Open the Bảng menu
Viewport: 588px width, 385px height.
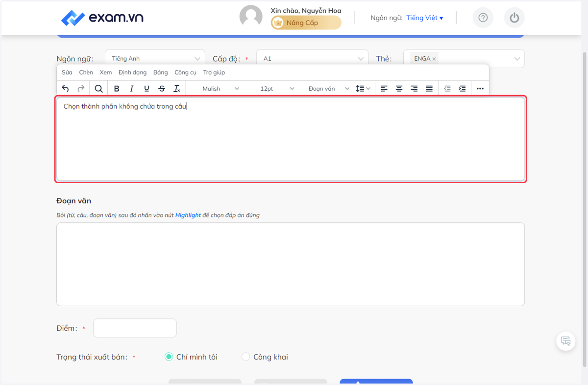click(x=161, y=72)
